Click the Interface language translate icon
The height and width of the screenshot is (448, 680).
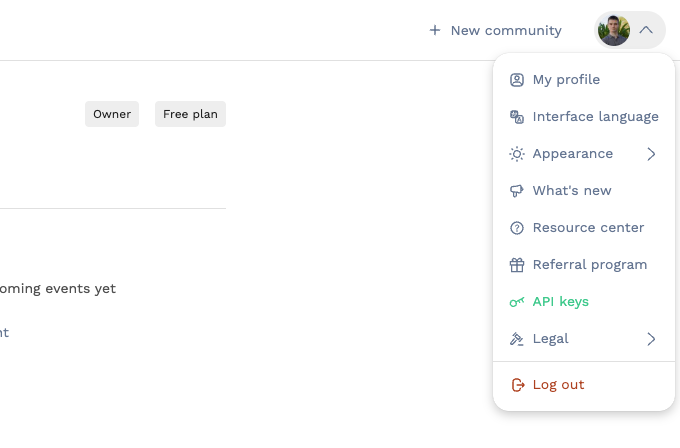pyautogui.click(x=517, y=117)
